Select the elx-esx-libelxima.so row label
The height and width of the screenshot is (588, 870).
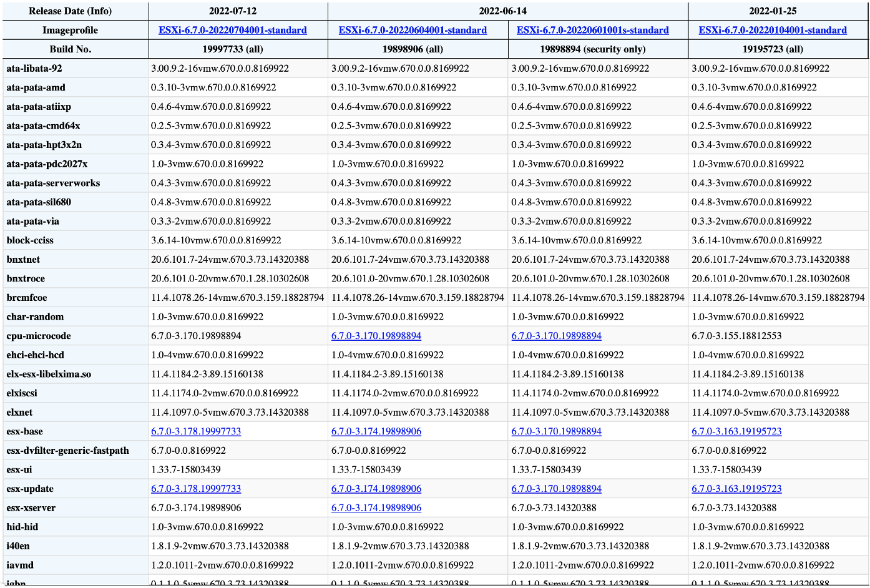(x=49, y=375)
